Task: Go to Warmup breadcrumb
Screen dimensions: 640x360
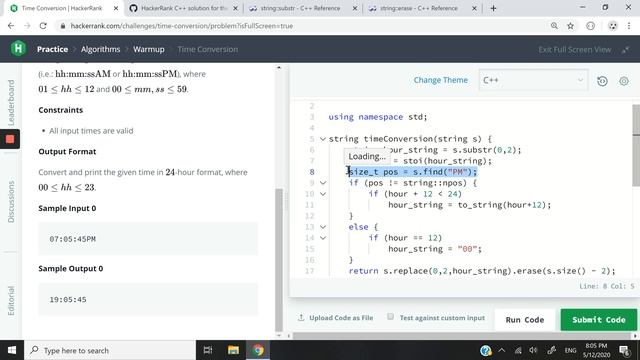Action: coord(149,49)
